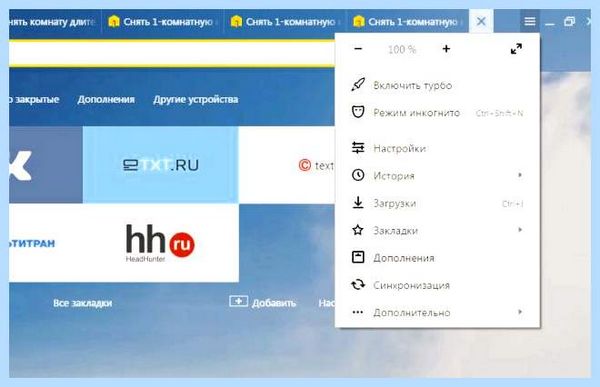Click Все закладки link
600x387 pixels.
[83, 303]
